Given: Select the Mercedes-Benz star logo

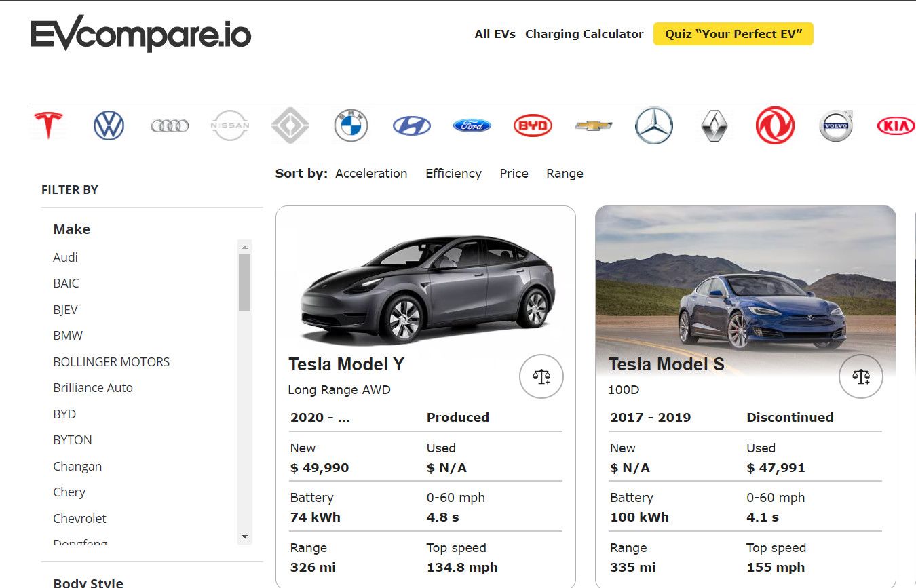Looking at the screenshot, I should (654, 125).
